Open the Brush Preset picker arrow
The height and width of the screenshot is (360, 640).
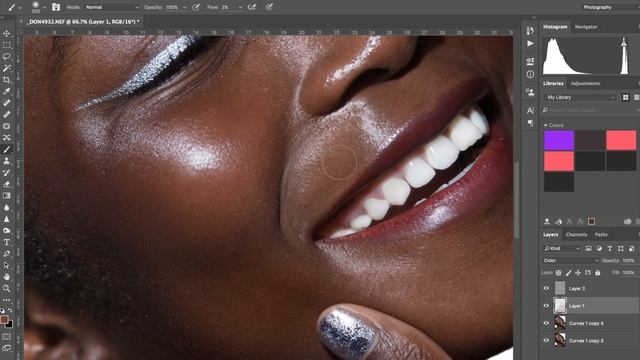tap(44, 7)
